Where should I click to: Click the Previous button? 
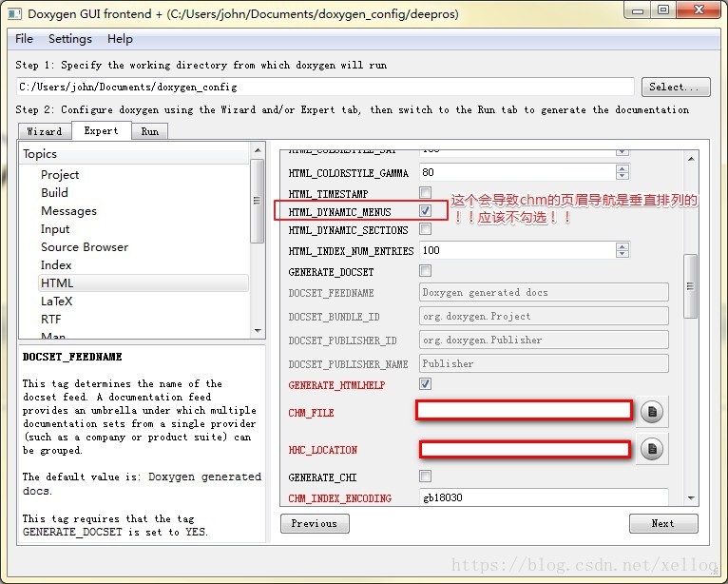[315, 523]
